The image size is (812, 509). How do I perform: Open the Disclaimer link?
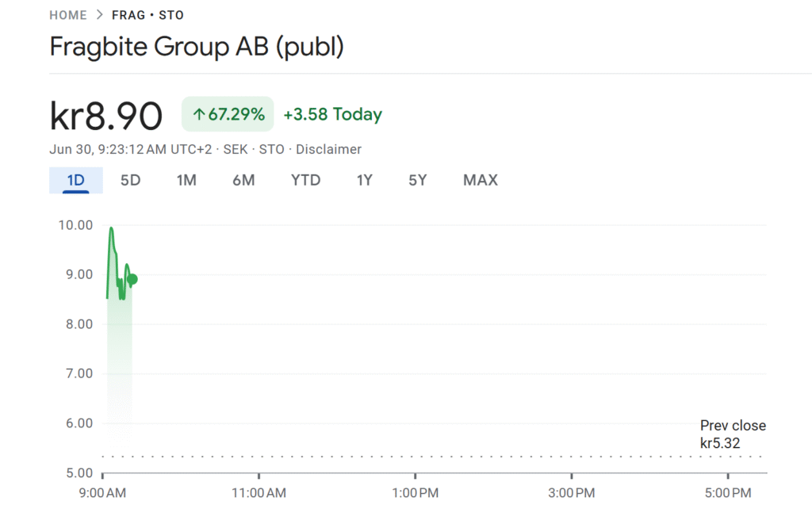tap(328, 149)
